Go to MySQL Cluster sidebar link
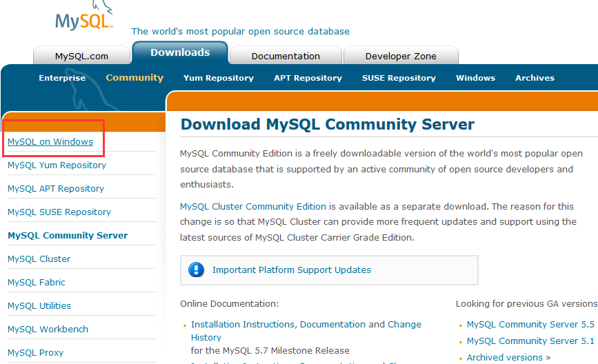The width and height of the screenshot is (598, 364). pos(39,259)
